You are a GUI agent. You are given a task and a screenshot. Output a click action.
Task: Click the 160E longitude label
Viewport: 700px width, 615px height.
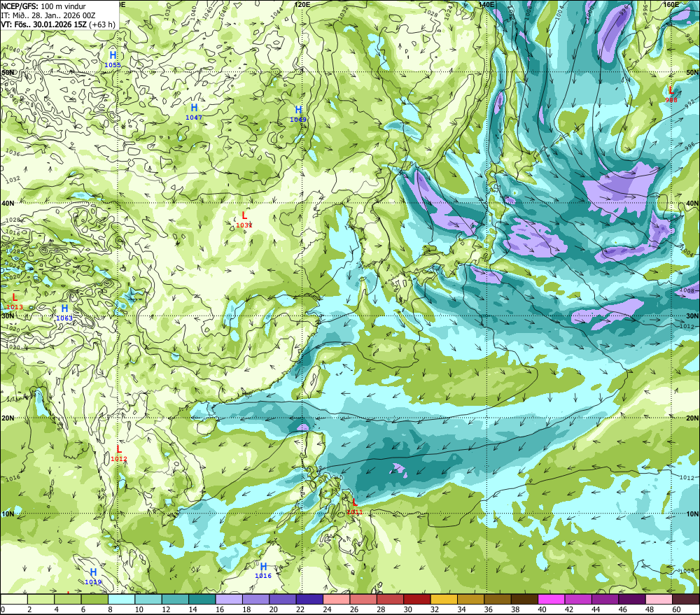[x=671, y=4]
